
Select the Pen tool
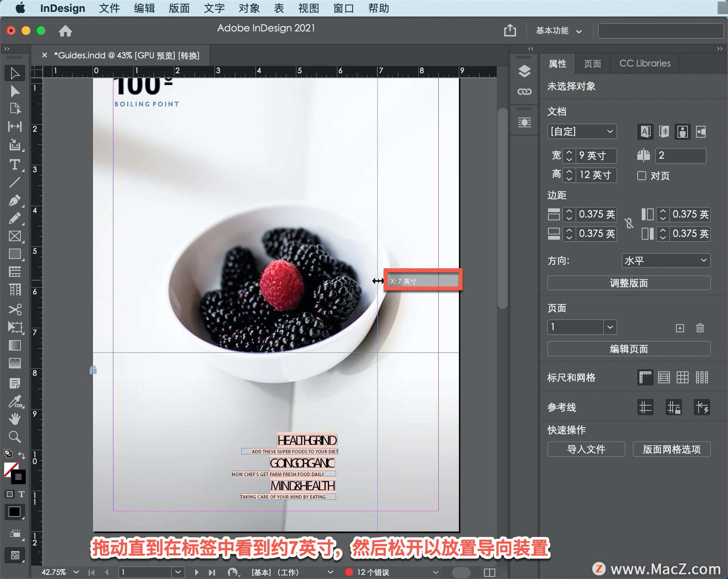point(15,200)
